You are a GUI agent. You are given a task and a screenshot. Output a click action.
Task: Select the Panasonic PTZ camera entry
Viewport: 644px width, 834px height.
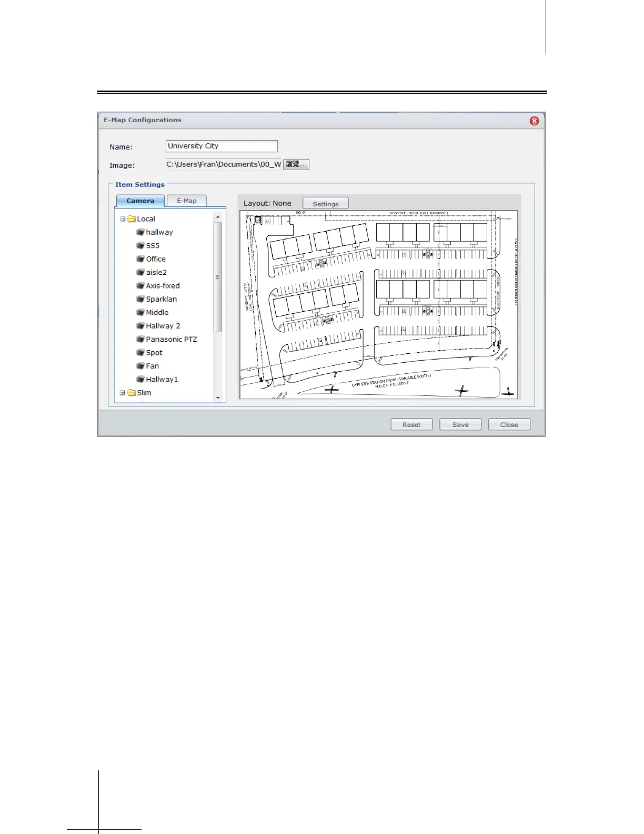[x=172, y=339]
